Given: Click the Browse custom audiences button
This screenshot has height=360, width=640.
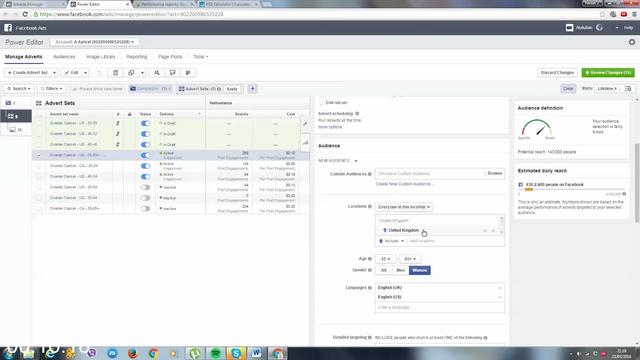Looking at the screenshot, I should click(495, 173).
